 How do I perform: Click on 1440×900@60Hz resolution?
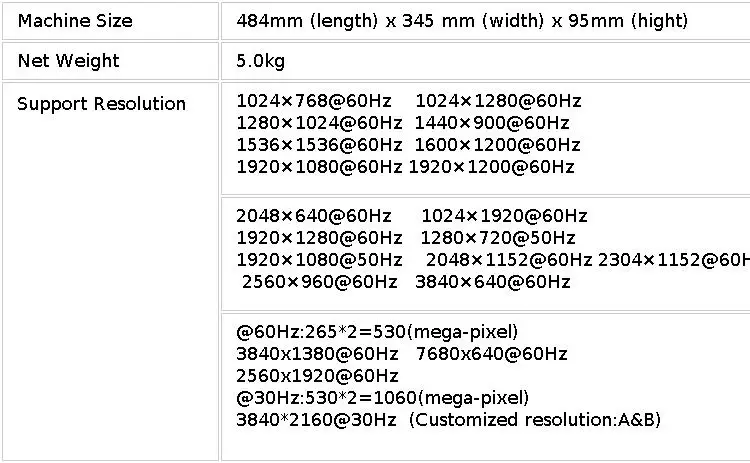tap(492, 123)
